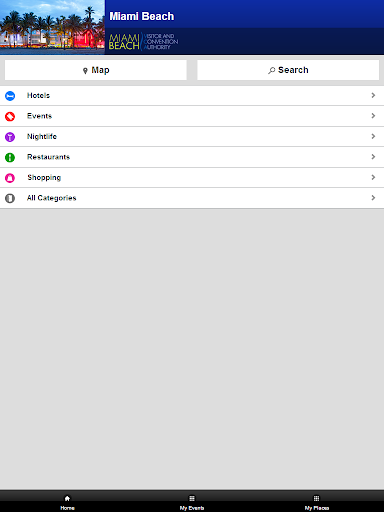Expand the Events row chevron
This screenshot has height=512, width=384.
[x=373, y=116]
